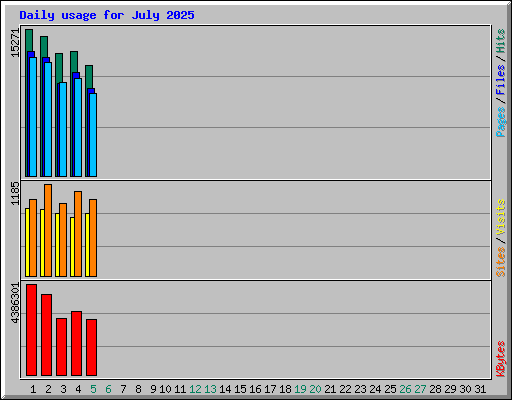Click day label 15 on the x-axis

pos(240,389)
